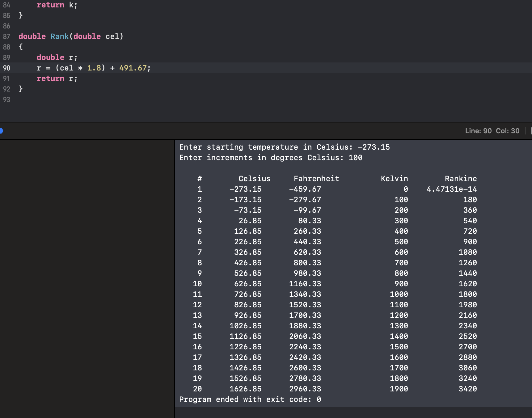Set a breakpoint on line 87 gutter number
The height and width of the screenshot is (418, 532).
pyautogui.click(x=6, y=36)
